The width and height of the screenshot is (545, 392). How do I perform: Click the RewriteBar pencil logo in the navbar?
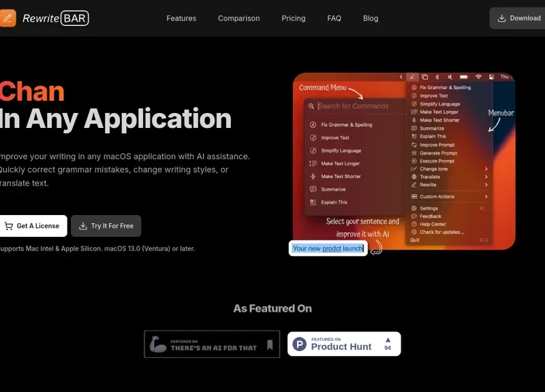8,18
